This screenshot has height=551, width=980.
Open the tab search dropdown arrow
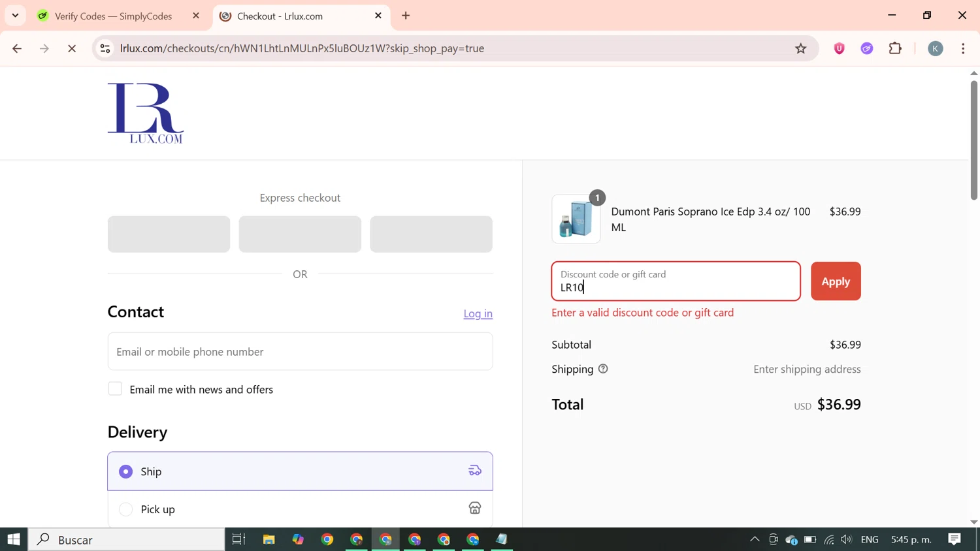click(15, 16)
